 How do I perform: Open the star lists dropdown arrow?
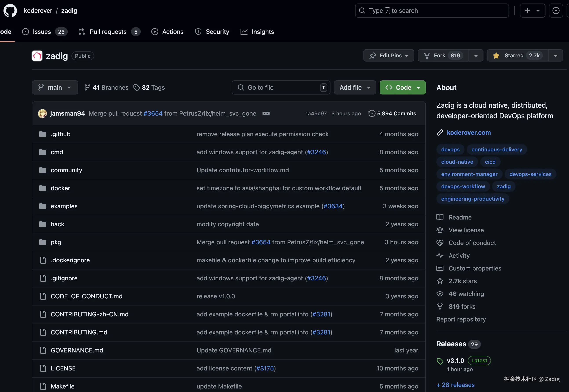pyautogui.click(x=556, y=56)
